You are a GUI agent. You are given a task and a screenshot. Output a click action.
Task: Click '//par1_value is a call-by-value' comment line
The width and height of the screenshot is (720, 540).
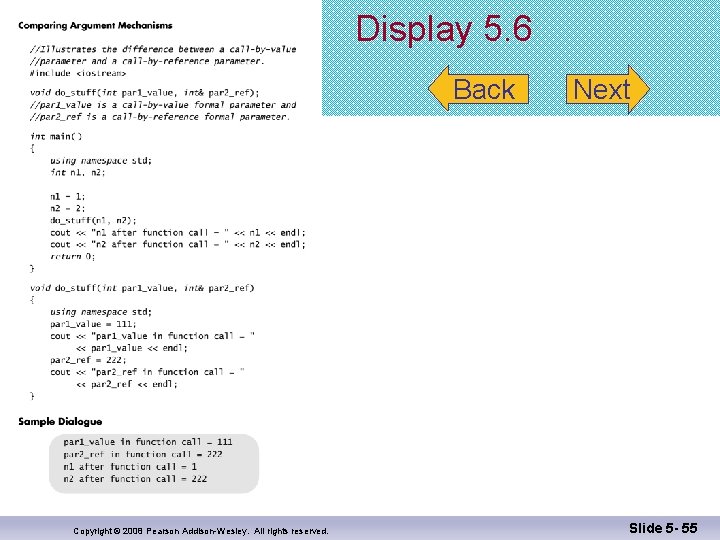pos(163,105)
